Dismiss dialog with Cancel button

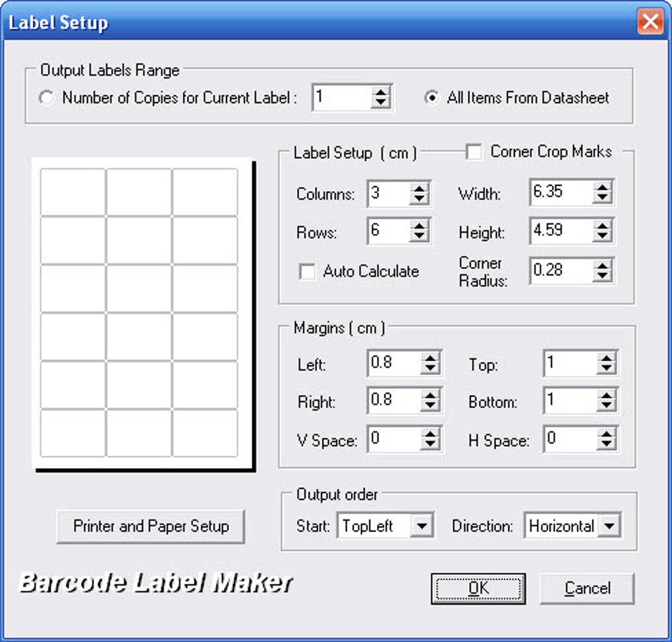point(587,589)
